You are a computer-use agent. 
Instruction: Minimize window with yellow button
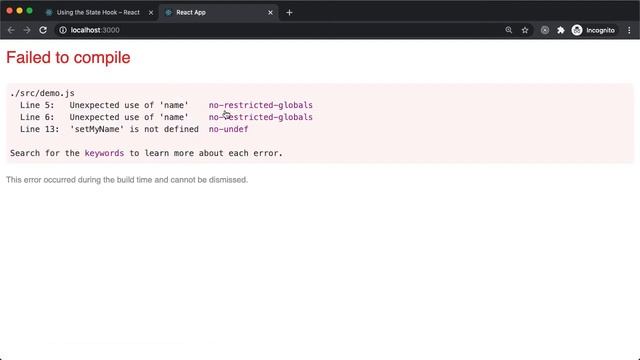[19, 11]
